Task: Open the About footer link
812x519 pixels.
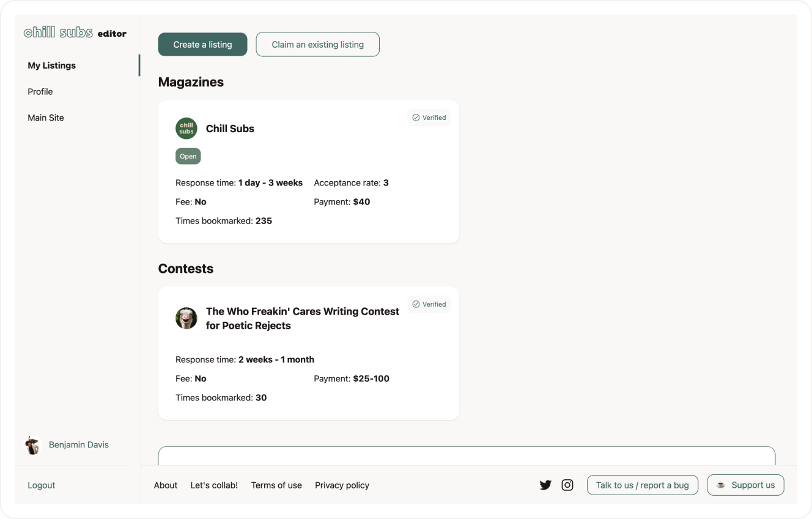Action: pyautogui.click(x=166, y=485)
